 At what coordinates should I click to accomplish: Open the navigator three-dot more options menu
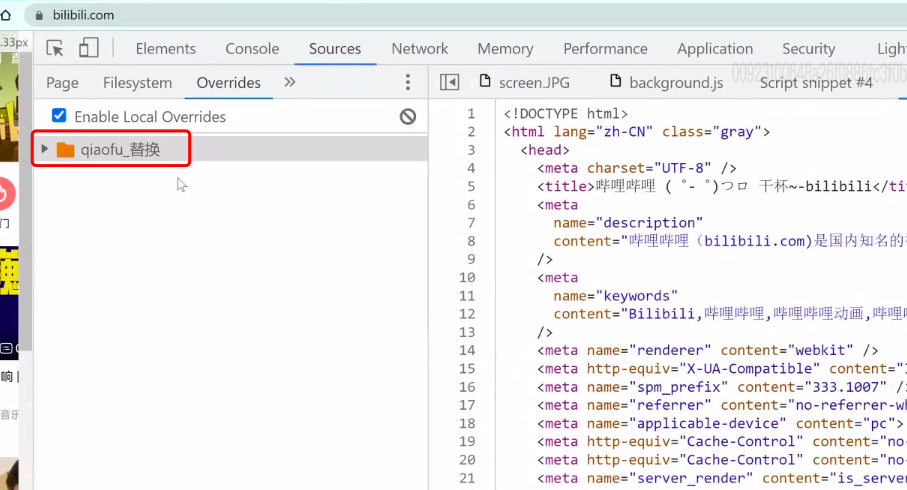[407, 83]
